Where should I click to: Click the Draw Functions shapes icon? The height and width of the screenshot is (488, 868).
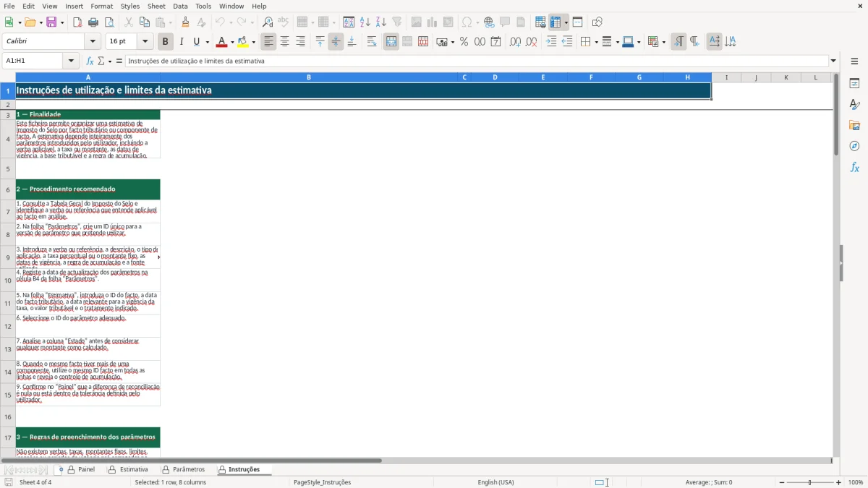tap(597, 22)
